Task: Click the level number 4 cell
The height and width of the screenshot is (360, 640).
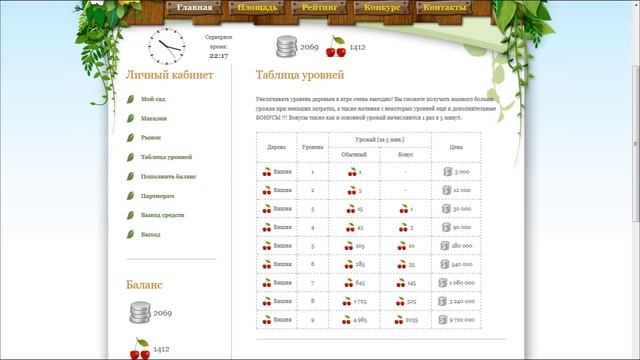Action: [313, 227]
